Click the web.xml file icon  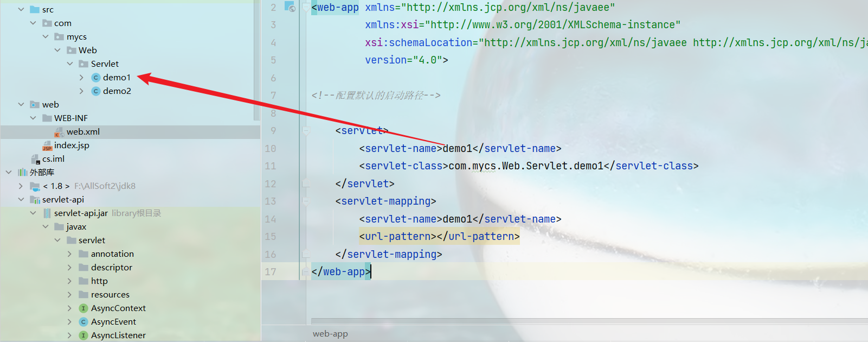pyautogui.click(x=59, y=132)
